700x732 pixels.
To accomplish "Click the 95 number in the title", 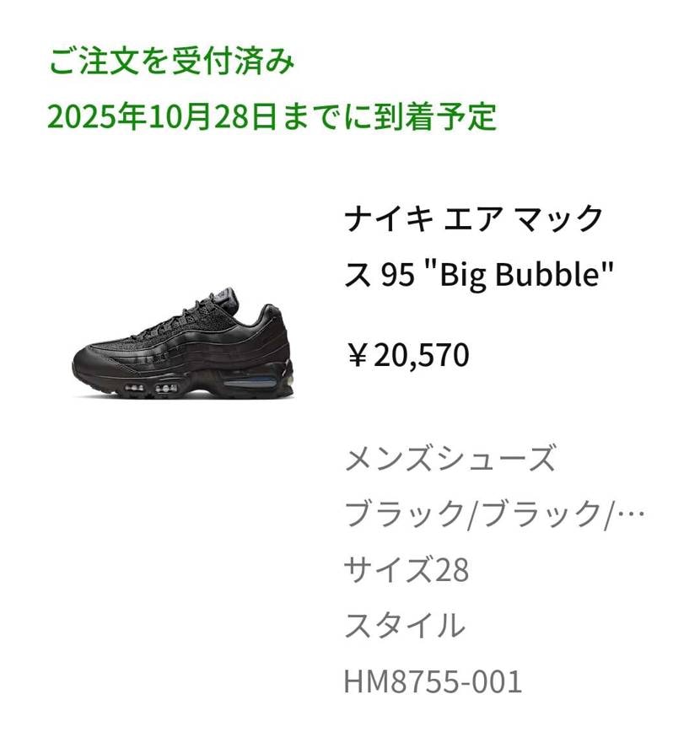I will pyautogui.click(x=398, y=275).
